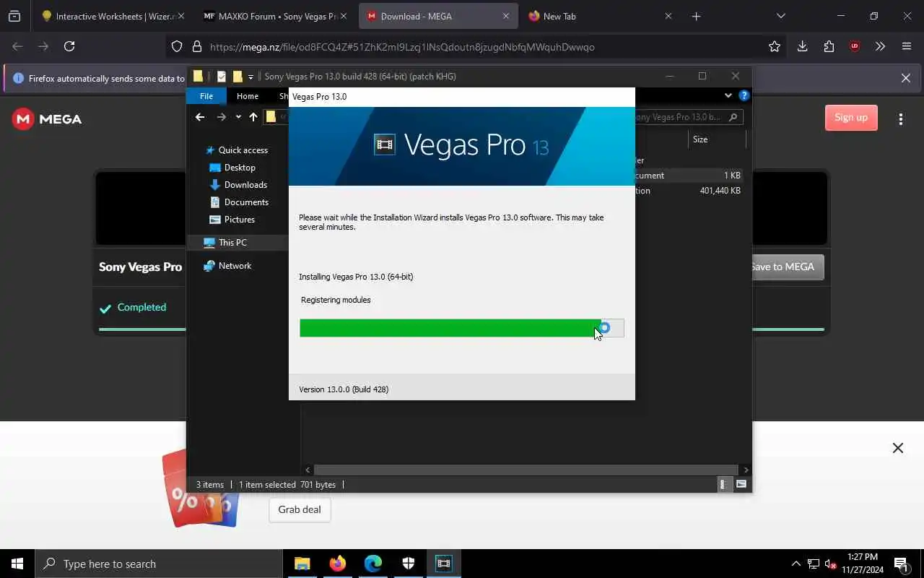Click the Vegas installer taskbar icon
The image size is (924, 578).
tap(443, 564)
